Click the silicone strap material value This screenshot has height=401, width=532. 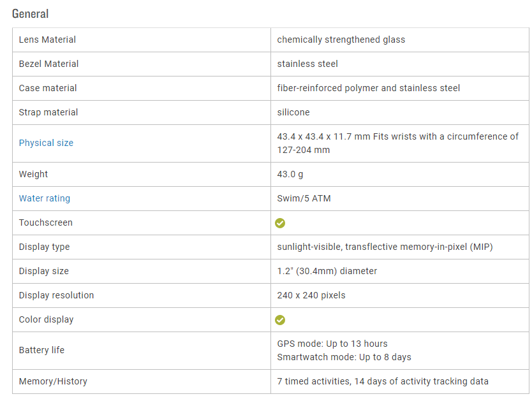(x=293, y=112)
